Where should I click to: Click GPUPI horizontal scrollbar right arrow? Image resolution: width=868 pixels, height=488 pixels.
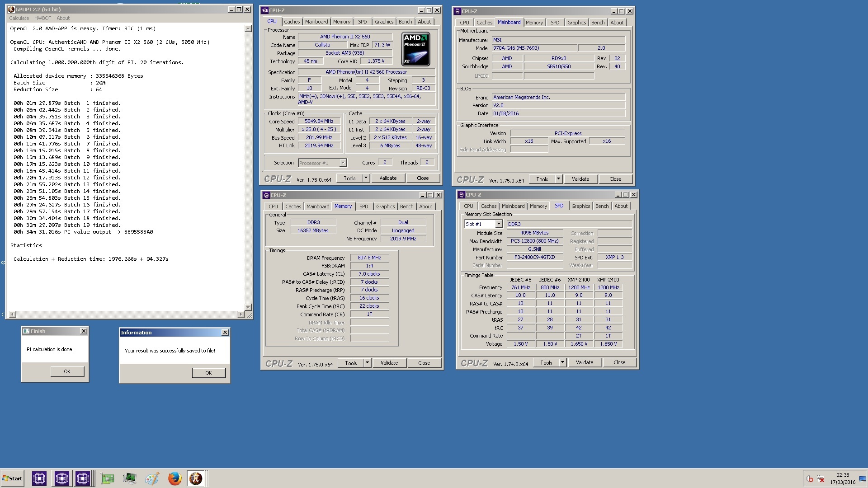[x=241, y=314]
